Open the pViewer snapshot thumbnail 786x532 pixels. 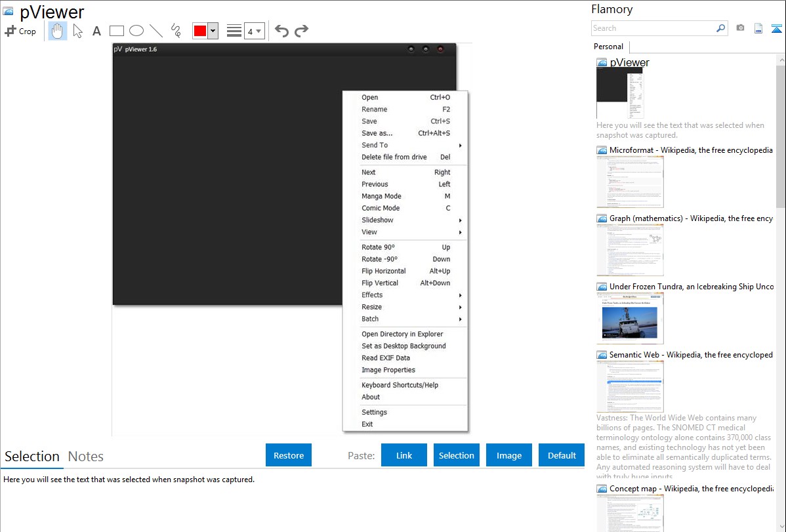[x=620, y=92]
